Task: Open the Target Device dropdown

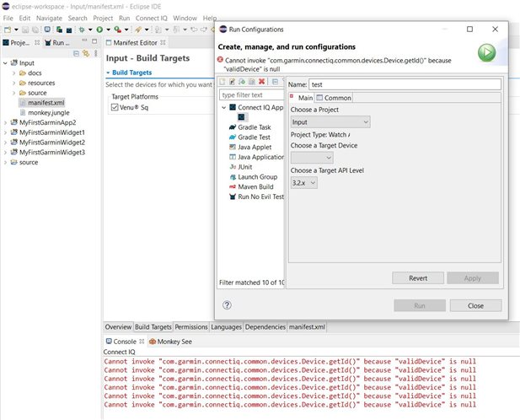Action: point(312,158)
